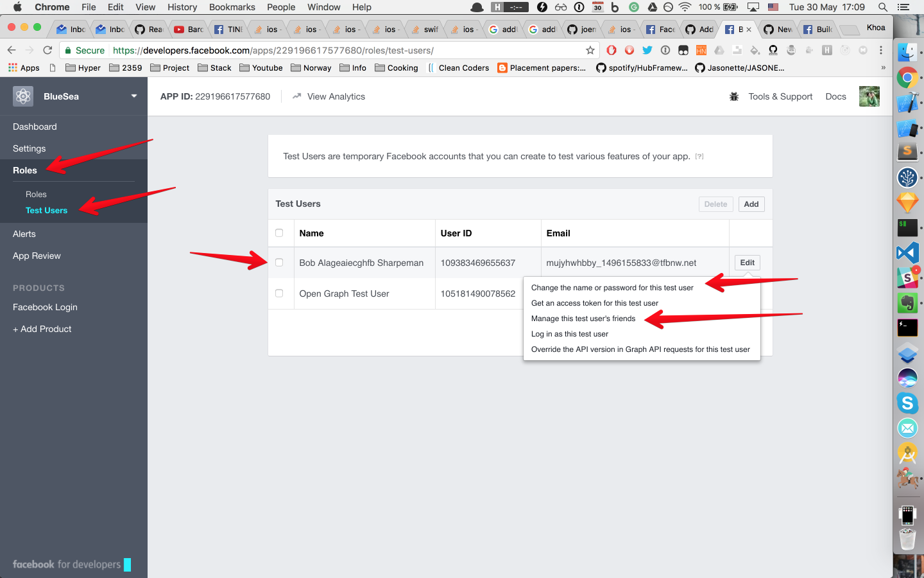The image size is (924, 578).
Task: Open the Bookmarks menu in the menu bar
Action: [232, 7]
